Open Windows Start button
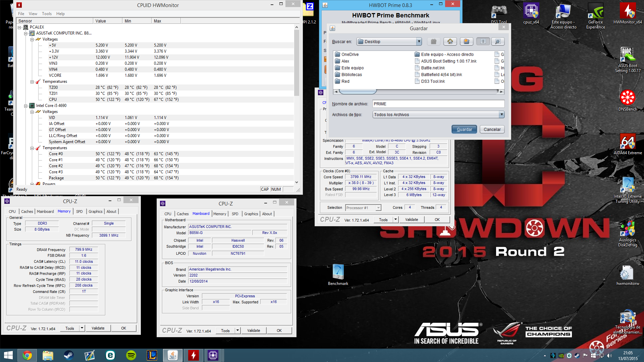This screenshot has width=644, height=362. coord(8,355)
